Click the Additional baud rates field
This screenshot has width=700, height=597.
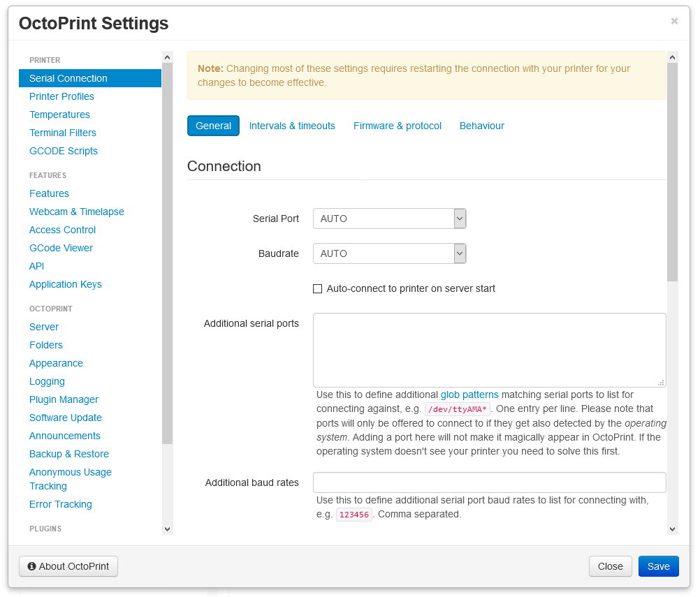489,482
